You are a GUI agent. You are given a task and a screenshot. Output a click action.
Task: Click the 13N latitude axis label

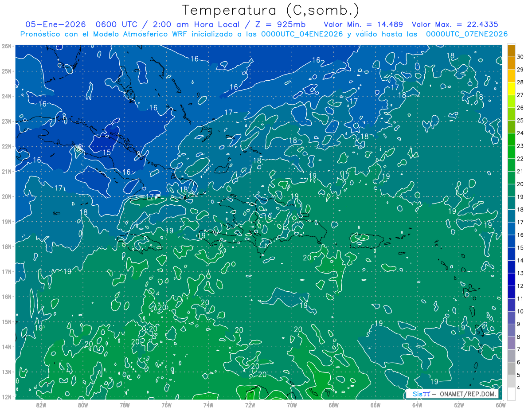point(6,372)
